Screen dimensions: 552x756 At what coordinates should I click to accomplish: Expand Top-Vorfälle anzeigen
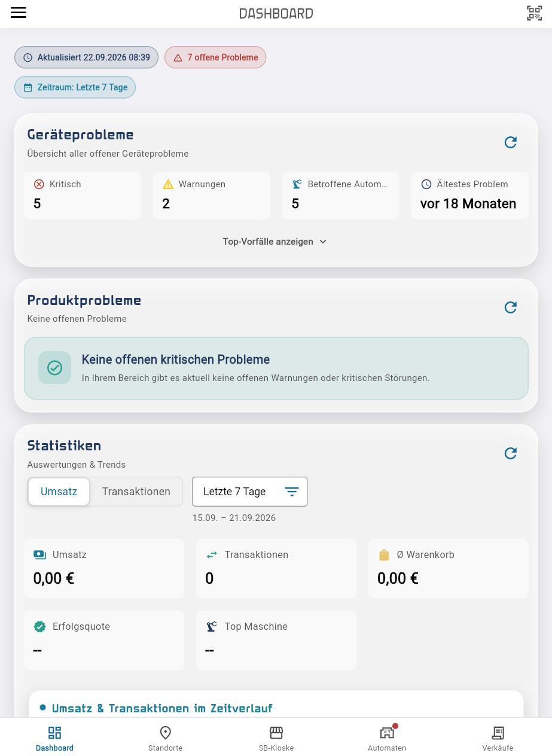275,242
